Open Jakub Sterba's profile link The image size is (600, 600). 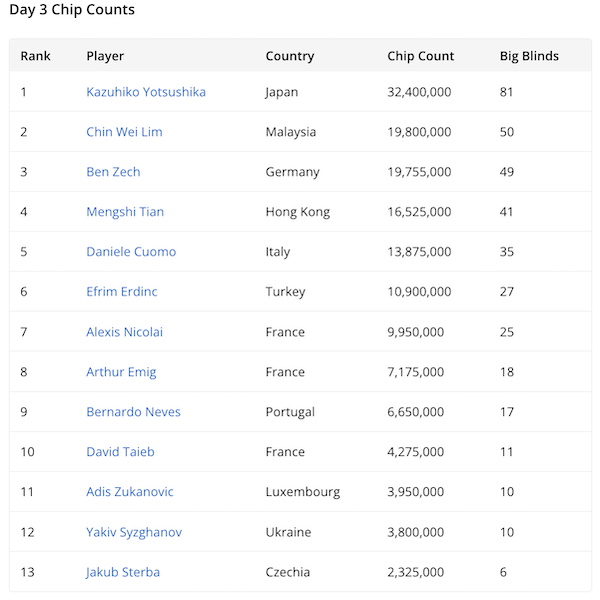click(x=123, y=572)
